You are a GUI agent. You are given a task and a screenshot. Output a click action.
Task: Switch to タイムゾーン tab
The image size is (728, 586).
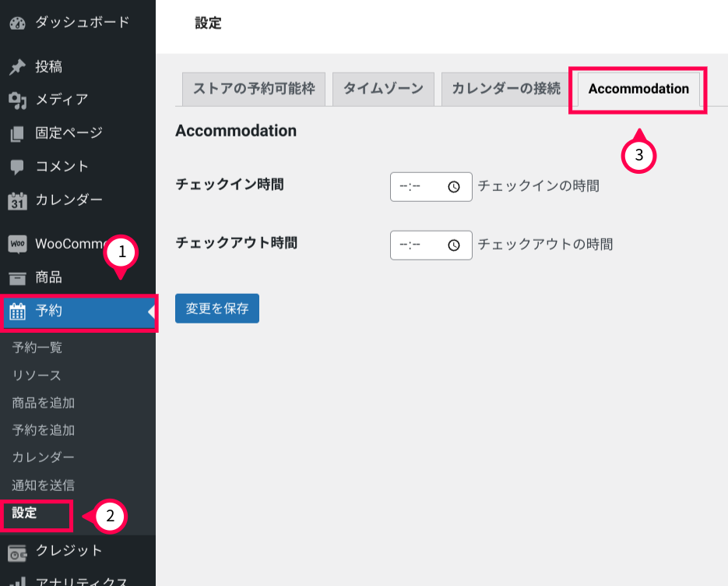tap(384, 89)
